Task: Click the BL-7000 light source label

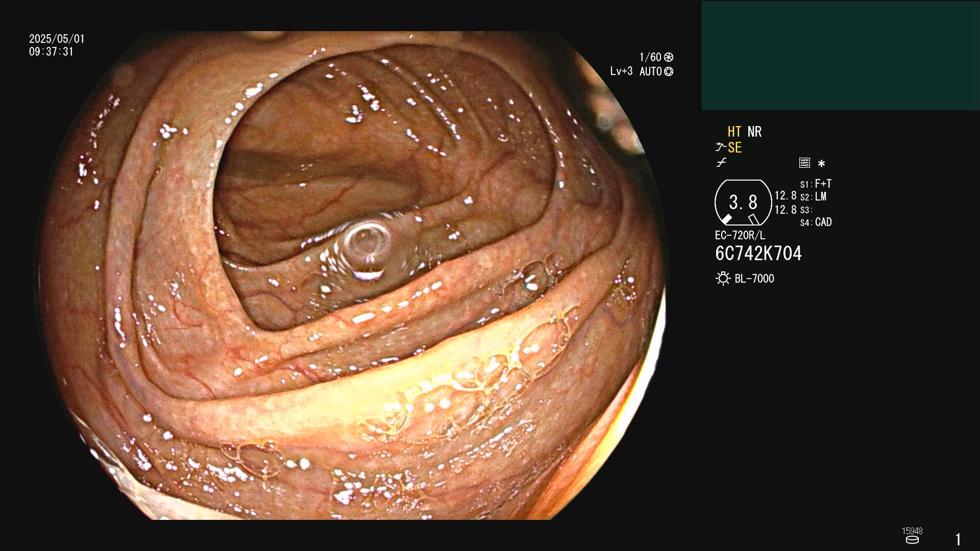Action: 754,279
